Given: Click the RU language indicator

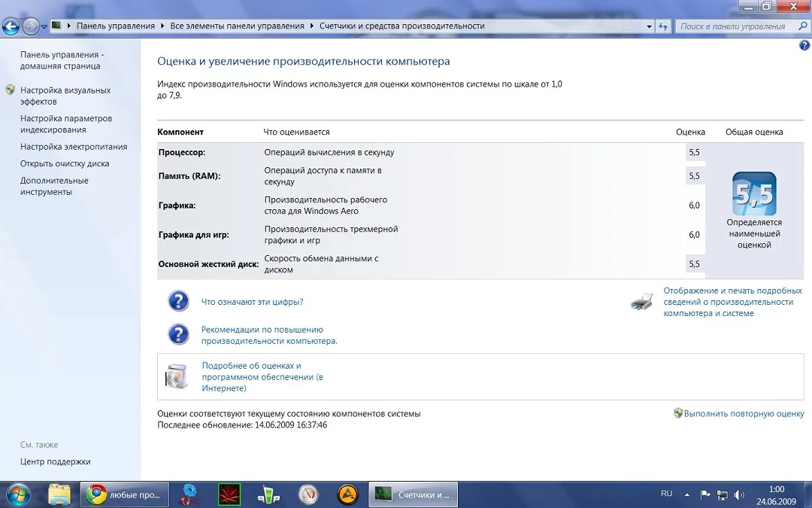Looking at the screenshot, I should click(x=666, y=494).
